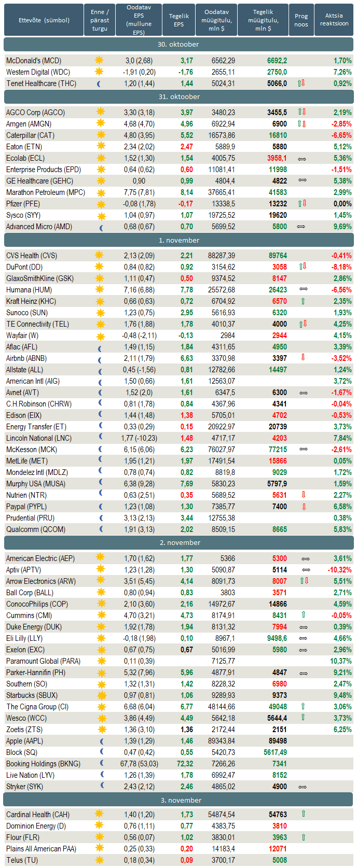The height and width of the screenshot is (868, 357).
Task: Click the sun icon in Starbucks (SBUX) row
Action: tap(101, 695)
